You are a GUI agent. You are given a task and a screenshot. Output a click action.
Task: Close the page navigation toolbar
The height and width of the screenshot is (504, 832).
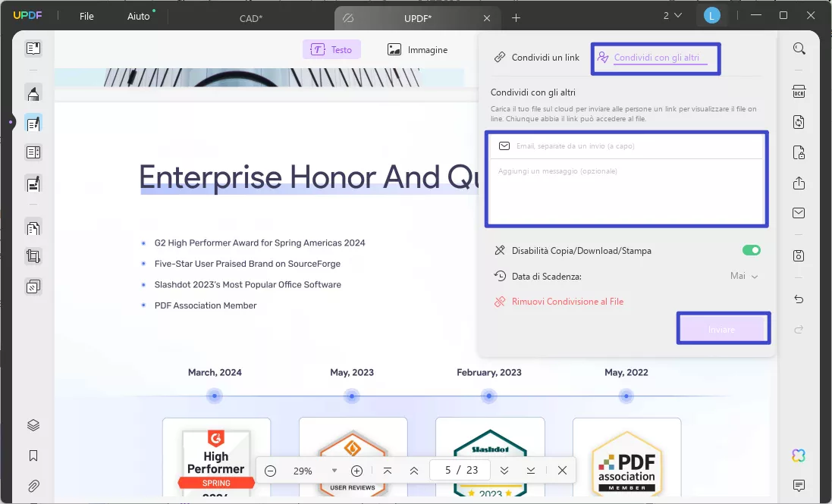563,471
